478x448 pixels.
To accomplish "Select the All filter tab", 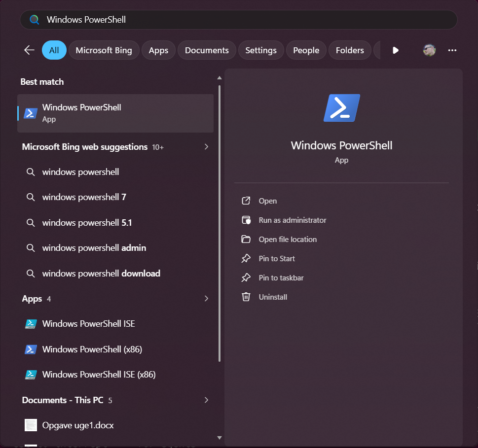I will (54, 50).
